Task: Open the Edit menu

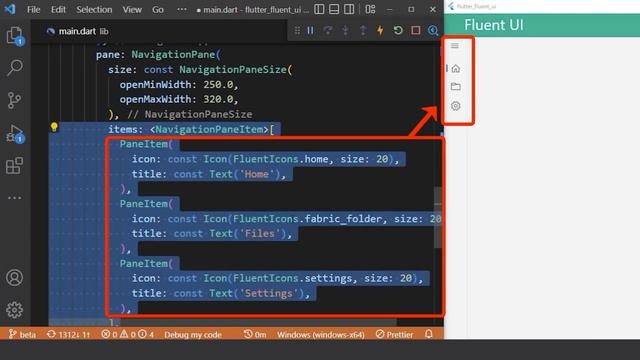Action: [x=58, y=9]
